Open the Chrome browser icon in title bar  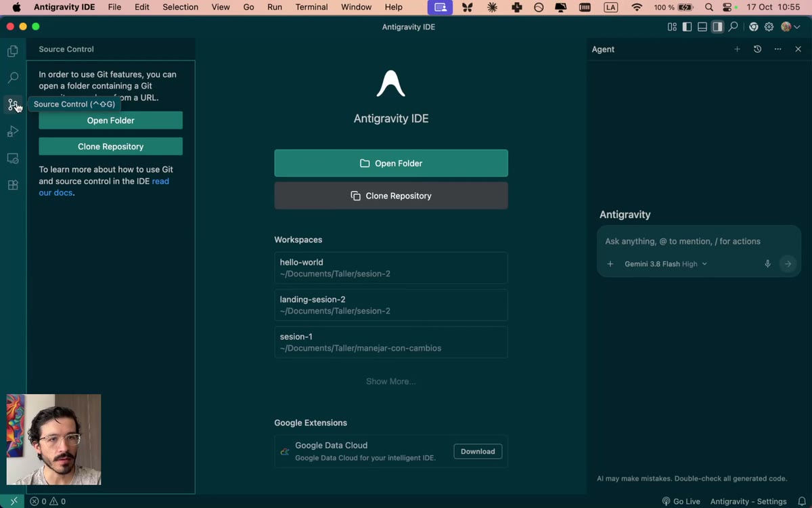click(753, 27)
